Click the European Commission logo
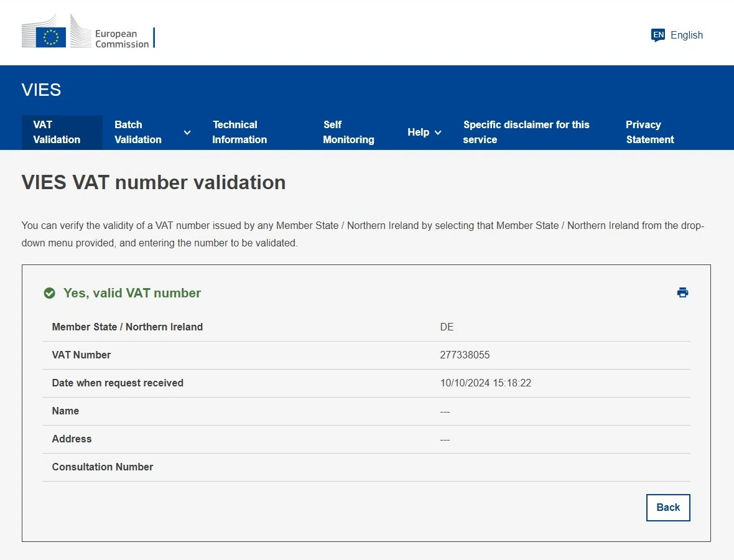This screenshot has height=560, width=734. pyautogui.click(x=87, y=32)
